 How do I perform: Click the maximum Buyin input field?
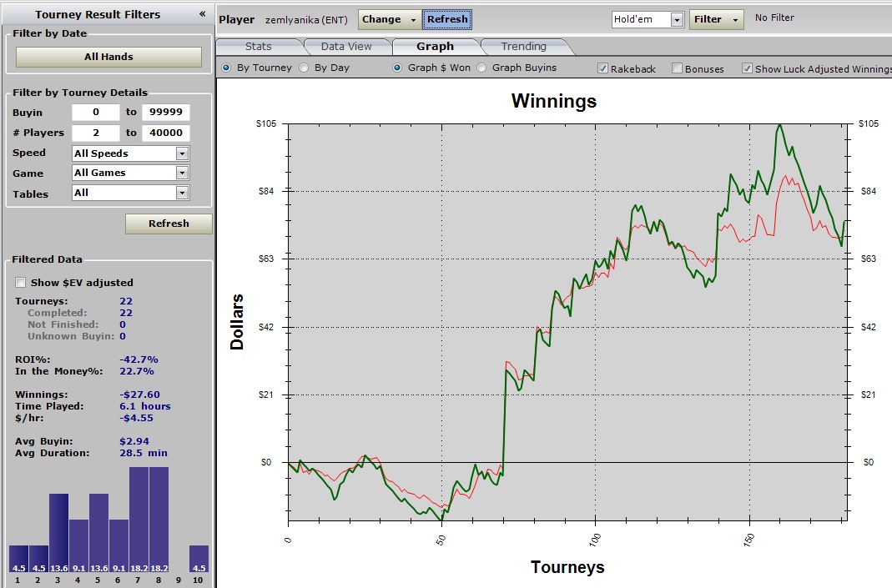pyautogui.click(x=165, y=113)
